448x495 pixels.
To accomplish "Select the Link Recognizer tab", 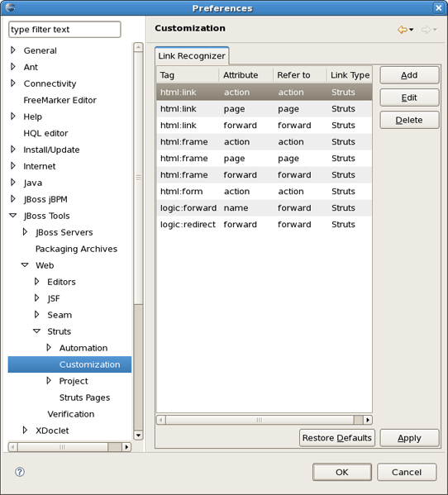I will (x=192, y=56).
